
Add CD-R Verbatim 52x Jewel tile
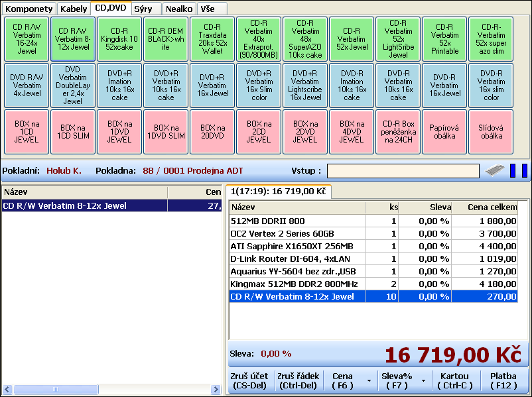[x=352, y=39]
